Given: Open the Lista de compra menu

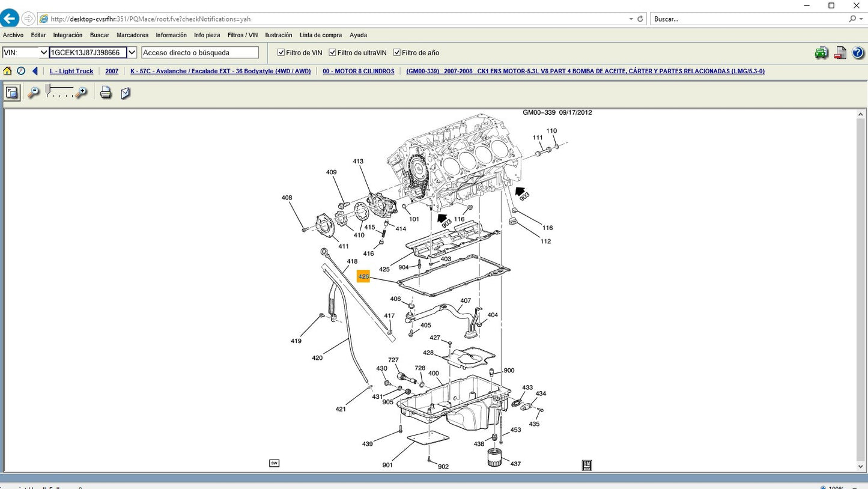Looking at the screenshot, I should pyautogui.click(x=321, y=35).
